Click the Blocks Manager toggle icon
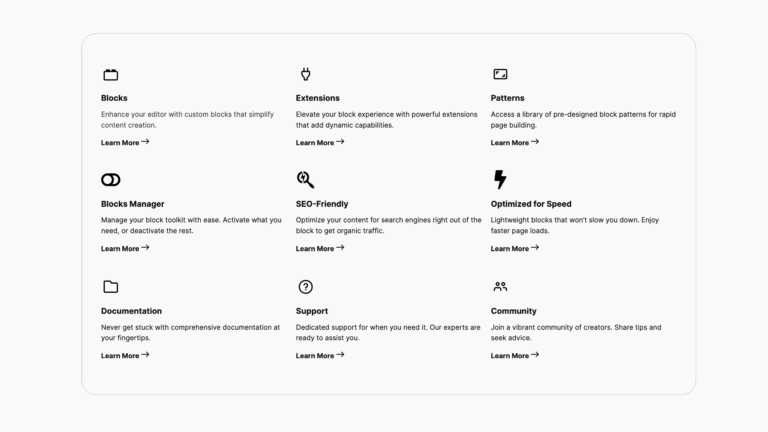This screenshot has width=768, height=432. tap(111, 180)
